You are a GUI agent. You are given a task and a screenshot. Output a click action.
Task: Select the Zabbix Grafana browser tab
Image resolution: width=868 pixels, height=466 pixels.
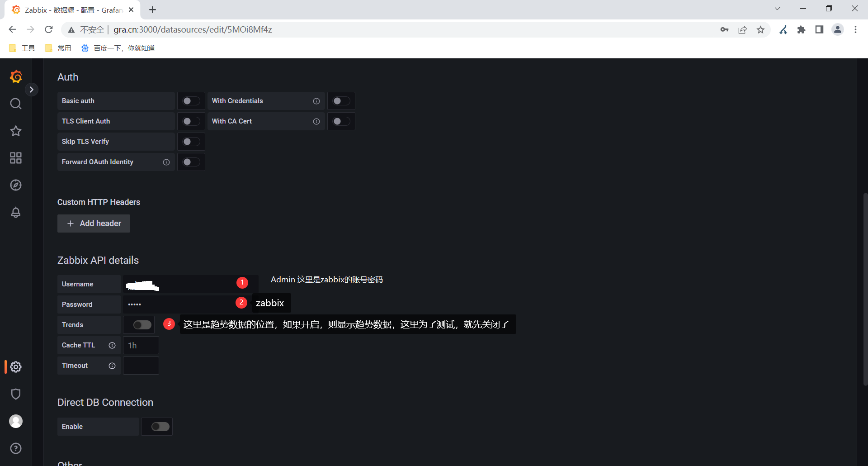coord(72,10)
